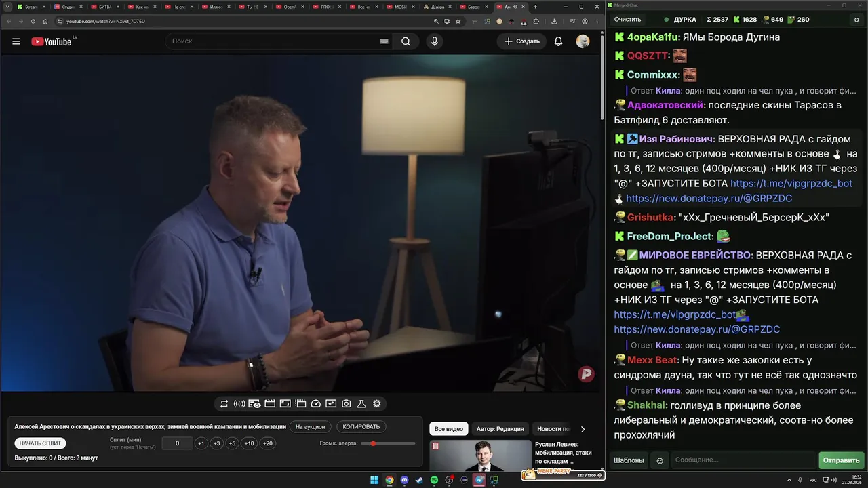Click the Shakhal username in chat

646,405
